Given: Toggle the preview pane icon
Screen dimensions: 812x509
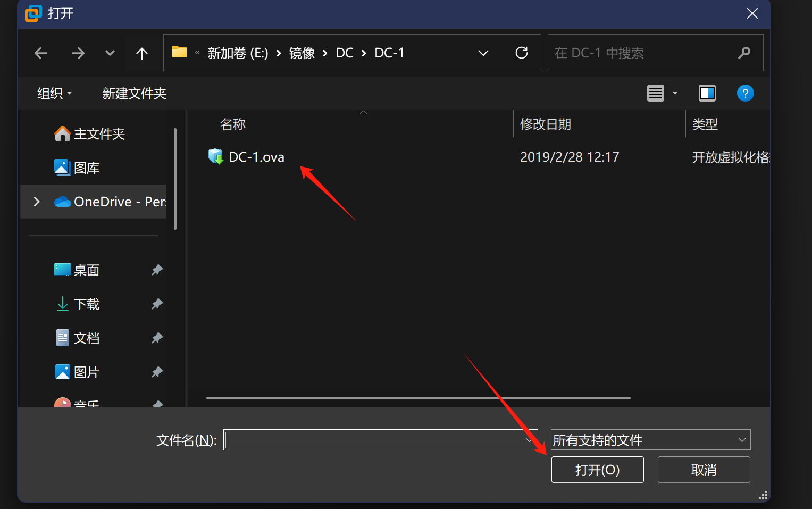Looking at the screenshot, I should click(707, 93).
